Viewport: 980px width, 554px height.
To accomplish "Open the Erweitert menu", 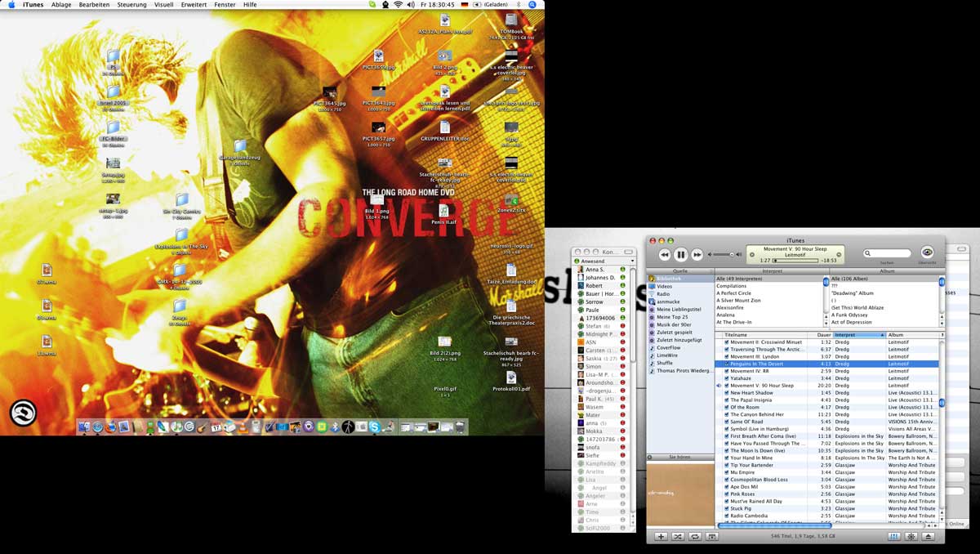I will (x=194, y=5).
